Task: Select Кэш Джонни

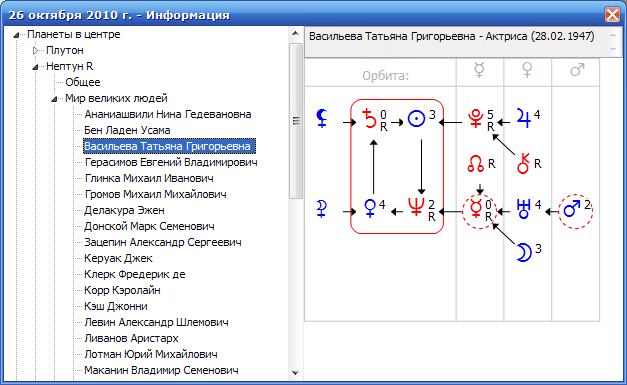Action: click(116, 306)
